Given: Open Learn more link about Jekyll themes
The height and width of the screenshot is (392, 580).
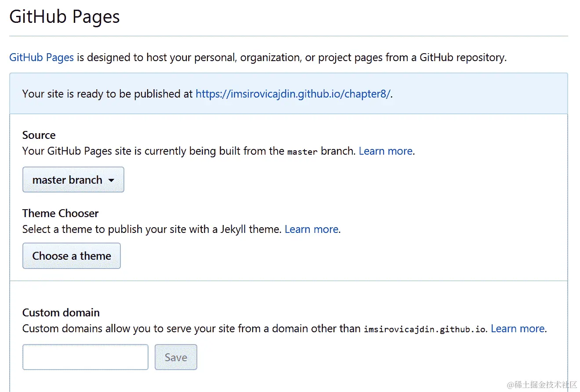Looking at the screenshot, I should coord(311,229).
